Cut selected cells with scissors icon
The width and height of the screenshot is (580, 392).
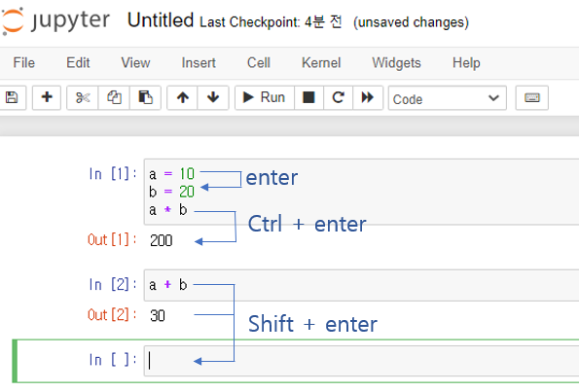pyautogui.click(x=83, y=97)
